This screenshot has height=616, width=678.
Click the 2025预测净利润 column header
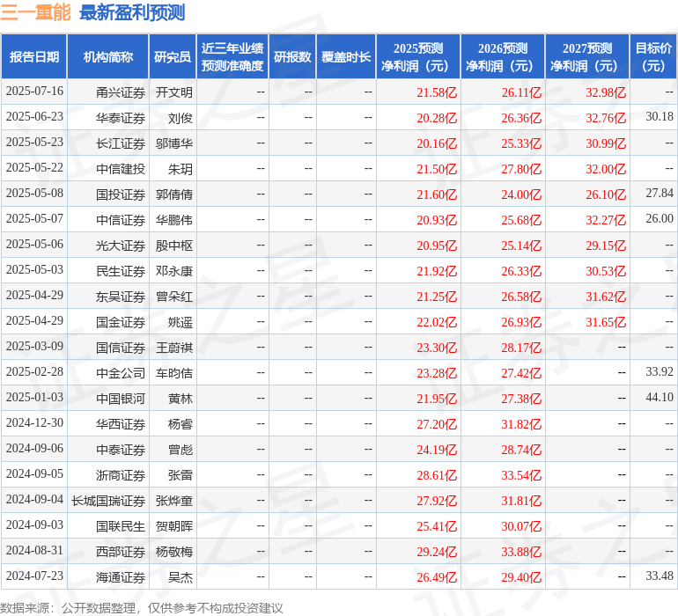(418, 57)
